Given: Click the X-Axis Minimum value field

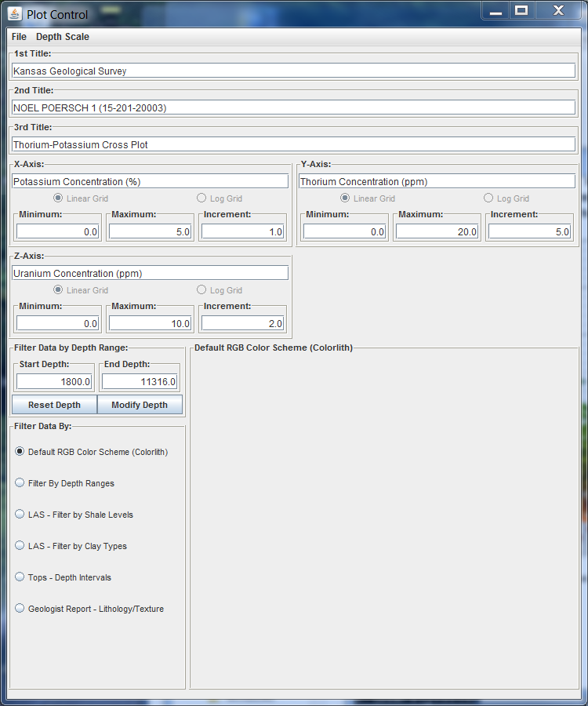Looking at the screenshot, I should click(x=57, y=231).
